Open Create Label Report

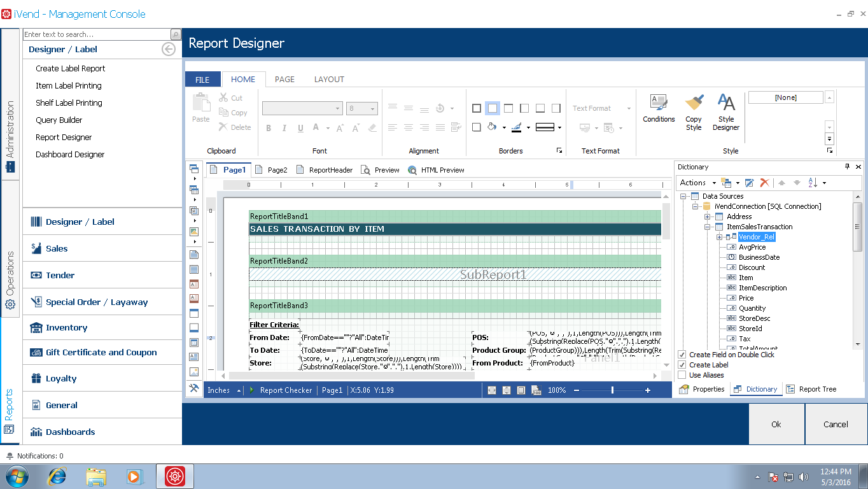click(x=70, y=69)
